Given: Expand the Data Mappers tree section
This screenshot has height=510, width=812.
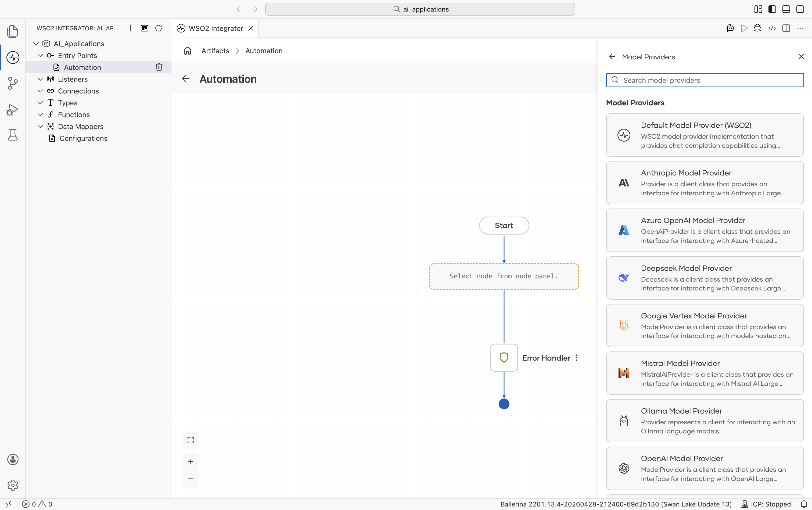Looking at the screenshot, I should point(40,126).
